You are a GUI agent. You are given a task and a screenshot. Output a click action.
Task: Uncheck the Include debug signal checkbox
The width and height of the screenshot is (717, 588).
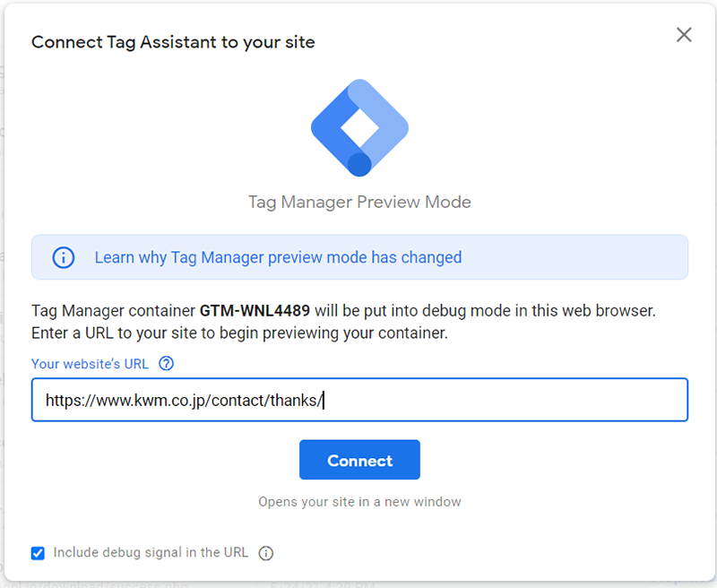[38, 553]
